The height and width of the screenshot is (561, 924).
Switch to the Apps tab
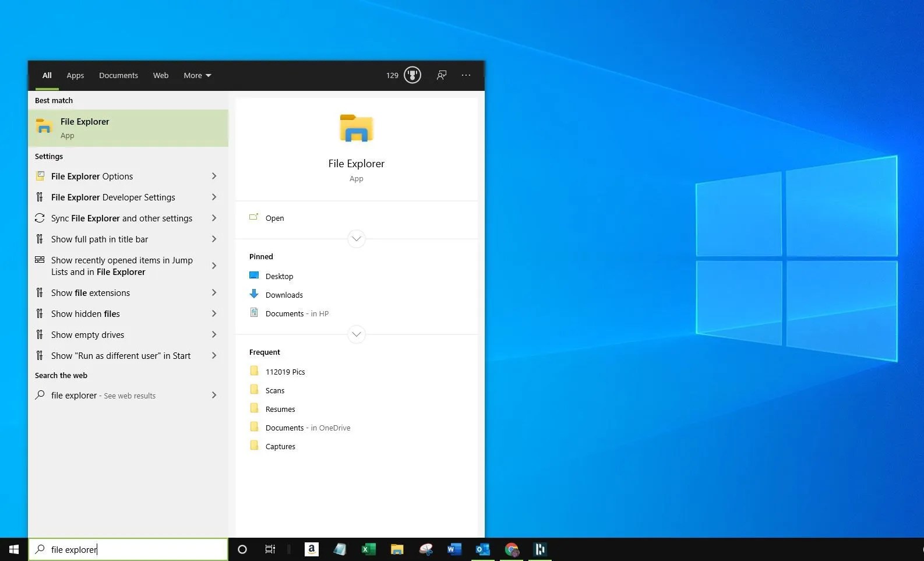[x=75, y=75]
